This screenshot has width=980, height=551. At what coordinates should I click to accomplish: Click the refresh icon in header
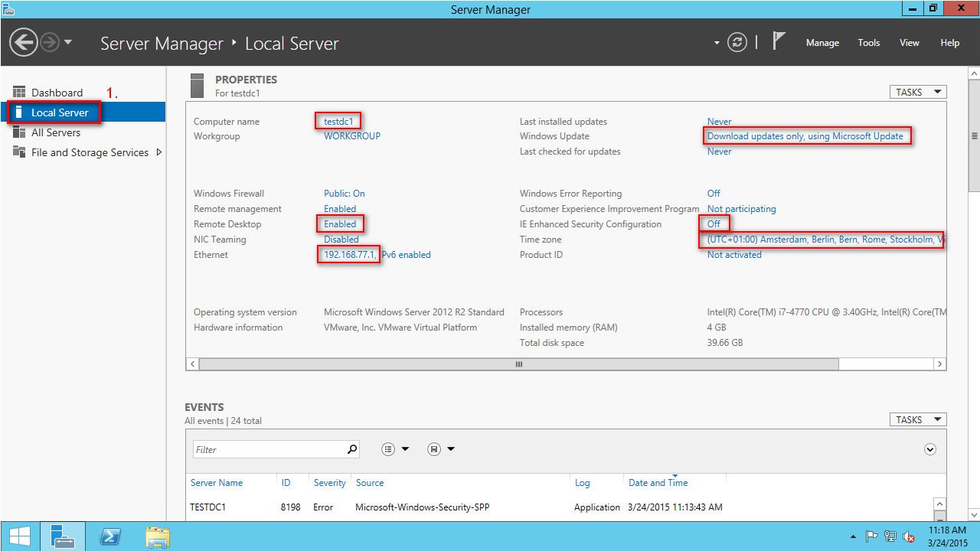pos(737,43)
